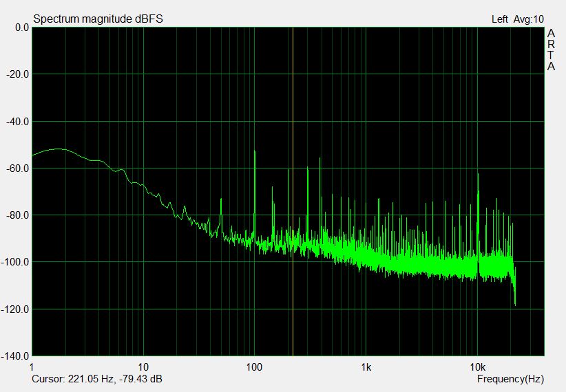Click the '-120.0' dB axis value

pos(15,309)
